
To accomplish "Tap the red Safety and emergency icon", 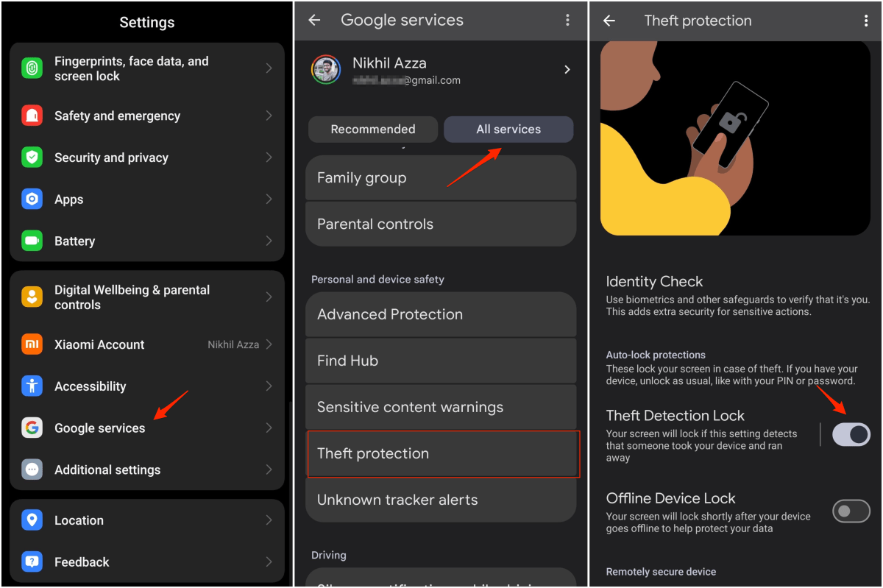I will (32, 116).
